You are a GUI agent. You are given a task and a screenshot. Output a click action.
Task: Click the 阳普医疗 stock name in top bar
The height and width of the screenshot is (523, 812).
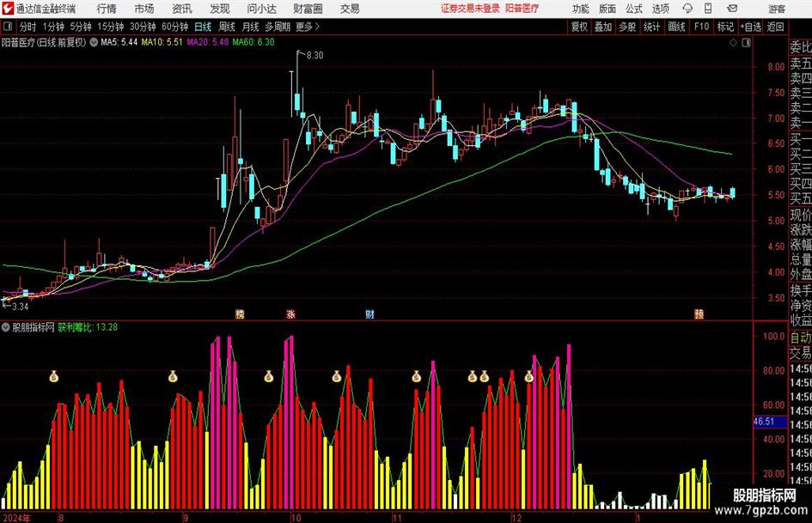pyautogui.click(x=522, y=9)
